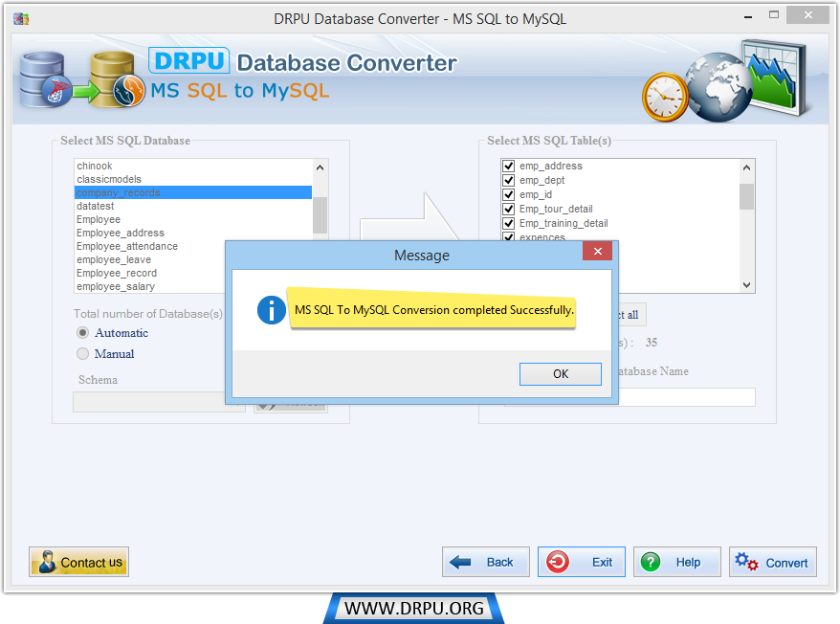Screen dimensions: 840x624
Task: Select Employee_address in database list
Action: (x=193, y=233)
